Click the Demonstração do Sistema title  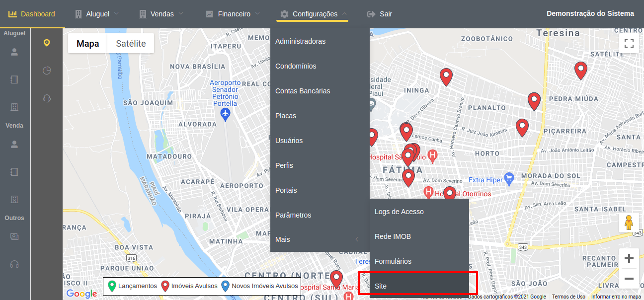click(590, 13)
